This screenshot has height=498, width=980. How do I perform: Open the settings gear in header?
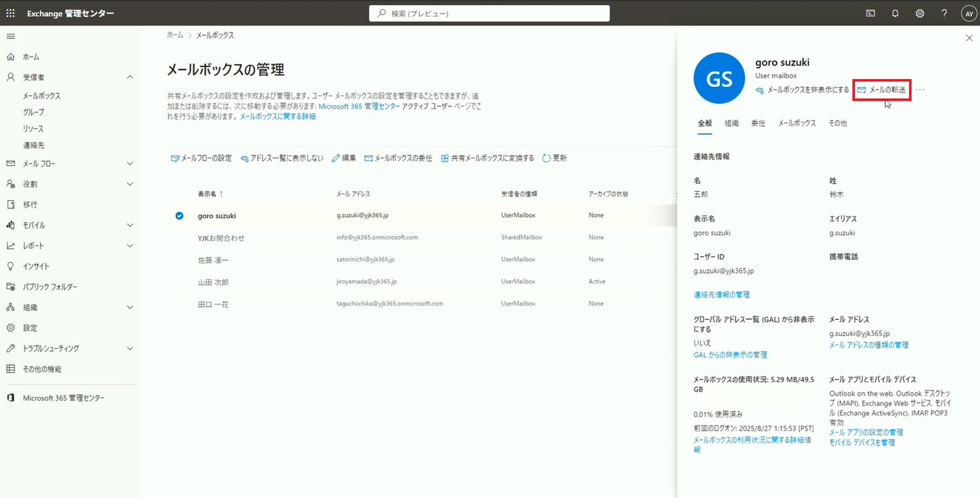(919, 13)
